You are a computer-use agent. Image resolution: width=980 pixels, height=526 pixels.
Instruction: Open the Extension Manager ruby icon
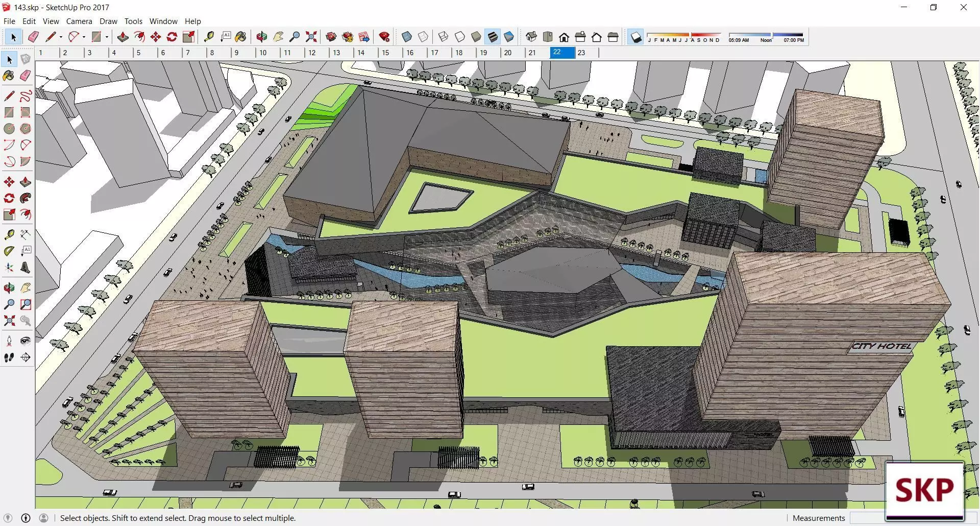point(384,37)
